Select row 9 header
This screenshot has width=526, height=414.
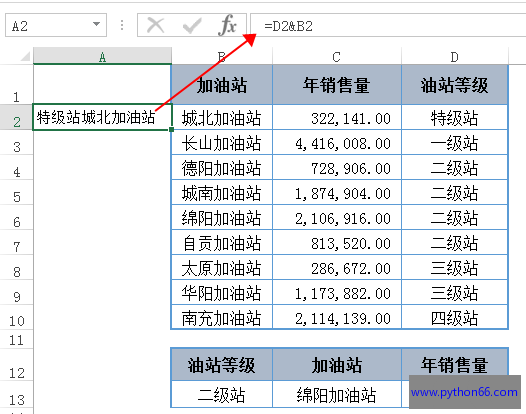16,292
